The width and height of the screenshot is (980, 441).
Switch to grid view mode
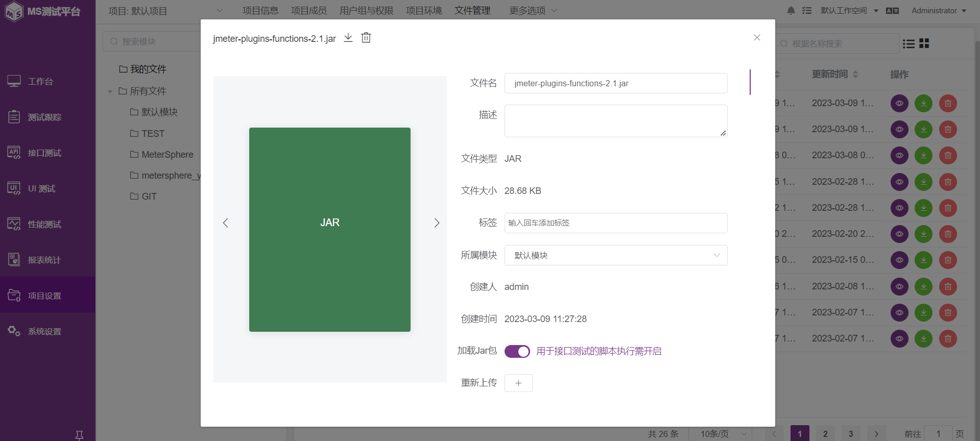coord(924,43)
